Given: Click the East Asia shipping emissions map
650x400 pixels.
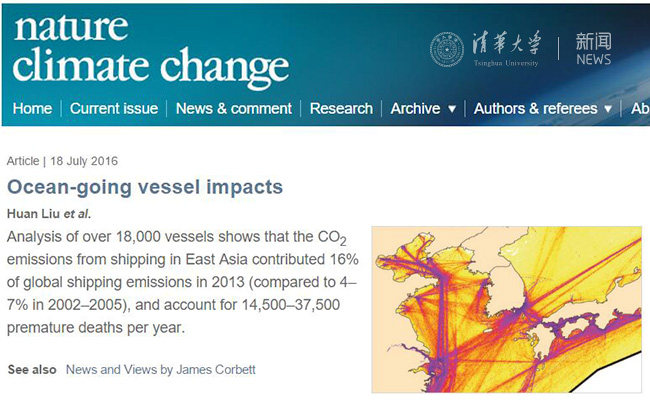Looking at the screenshot, I should tap(506, 308).
